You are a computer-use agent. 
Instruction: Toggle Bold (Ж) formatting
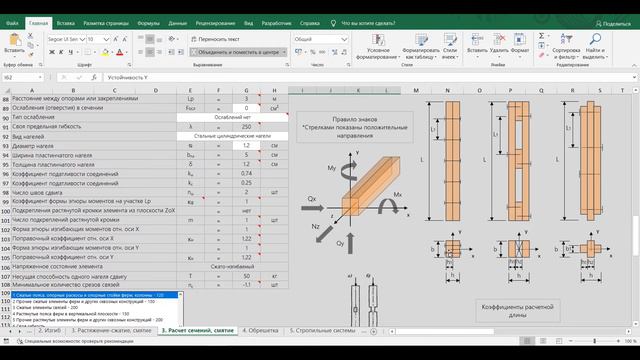pyautogui.click(x=52, y=52)
